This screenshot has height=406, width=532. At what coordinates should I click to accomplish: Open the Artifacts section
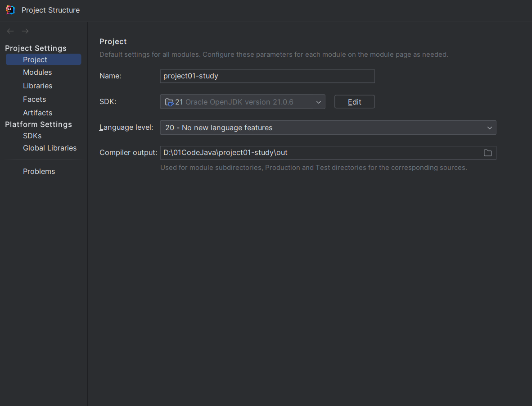38,113
